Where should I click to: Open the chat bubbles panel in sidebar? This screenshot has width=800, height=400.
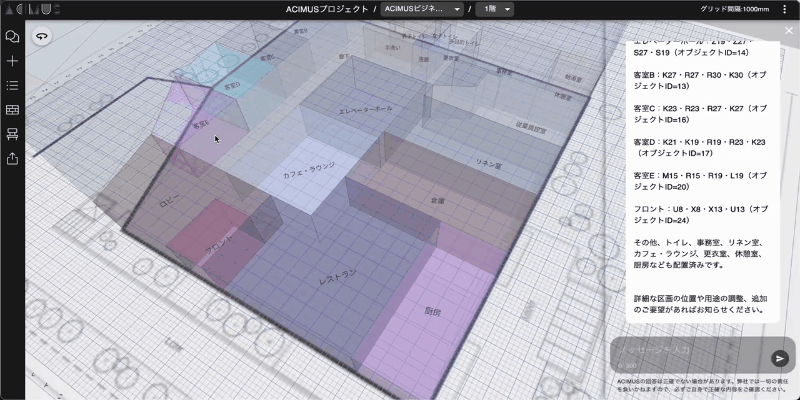pyautogui.click(x=13, y=37)
